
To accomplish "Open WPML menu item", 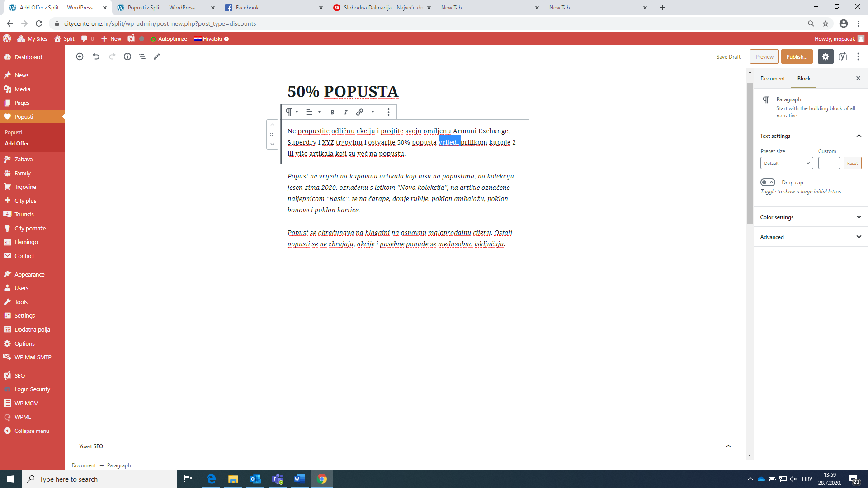I will [x=33, y=417].
